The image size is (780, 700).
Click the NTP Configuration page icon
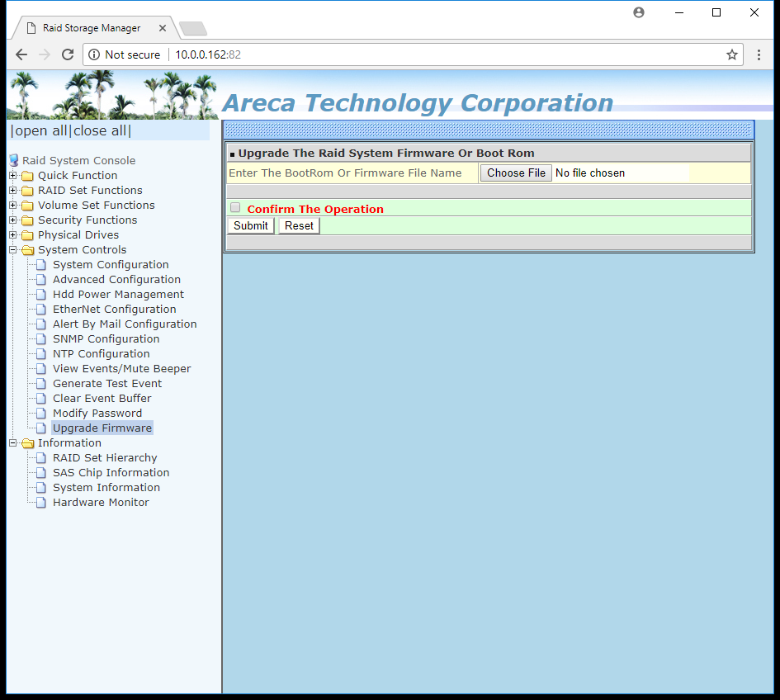pyautogui.click(x=41, y=354)
